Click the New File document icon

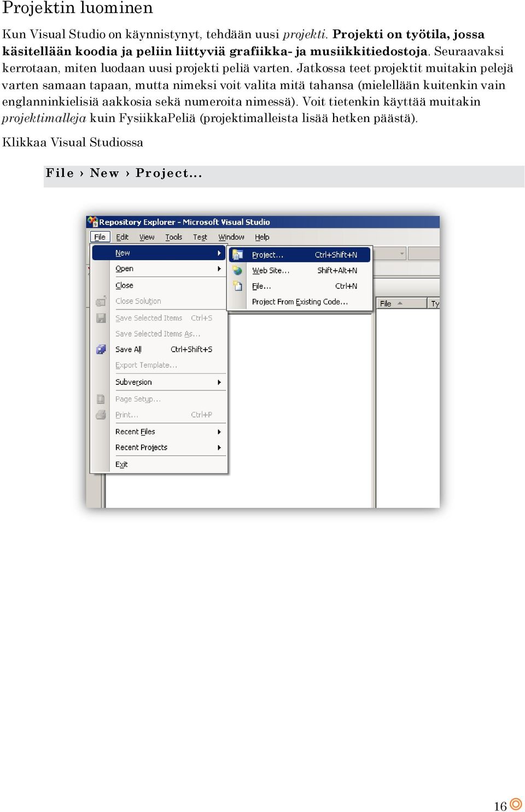pos(237,285)
